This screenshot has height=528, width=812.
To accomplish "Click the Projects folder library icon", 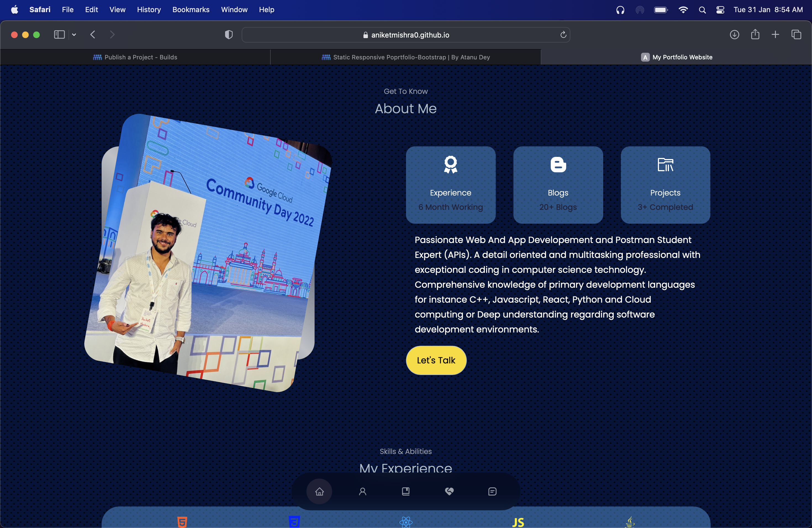I will pos(665,165).
